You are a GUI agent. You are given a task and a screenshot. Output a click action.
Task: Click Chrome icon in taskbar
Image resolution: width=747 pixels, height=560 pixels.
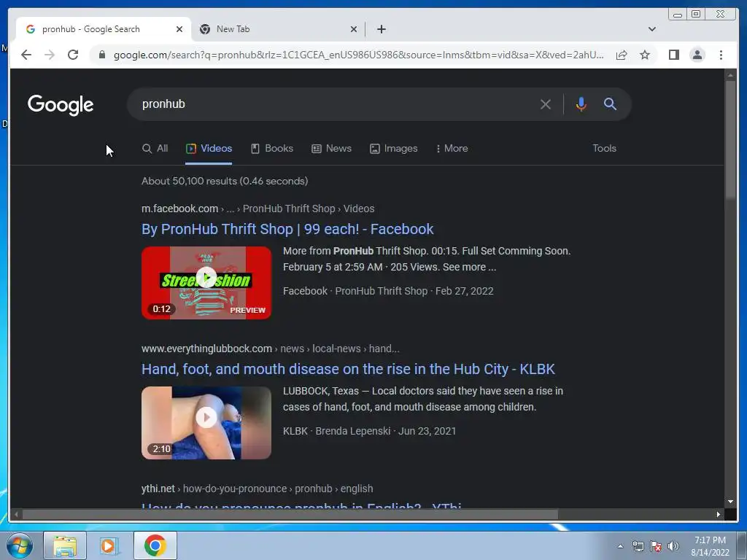[x=155, y=545]
